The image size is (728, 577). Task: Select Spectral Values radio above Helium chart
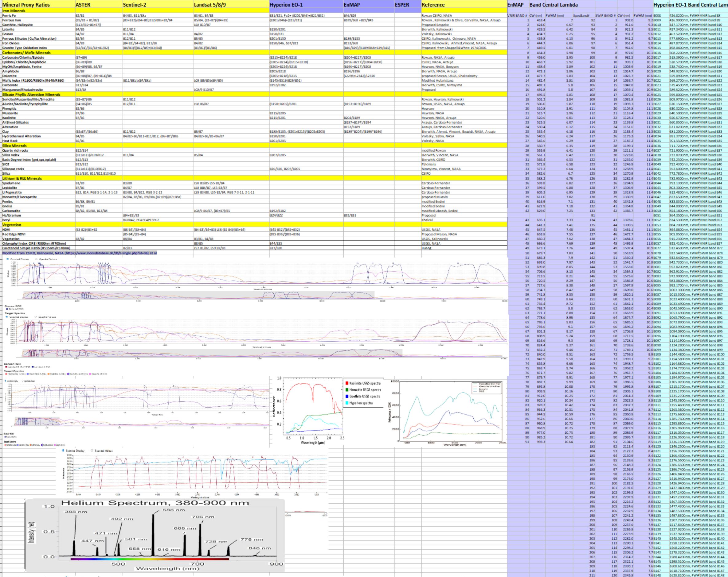pyautogui.click(x=92, y=451)
